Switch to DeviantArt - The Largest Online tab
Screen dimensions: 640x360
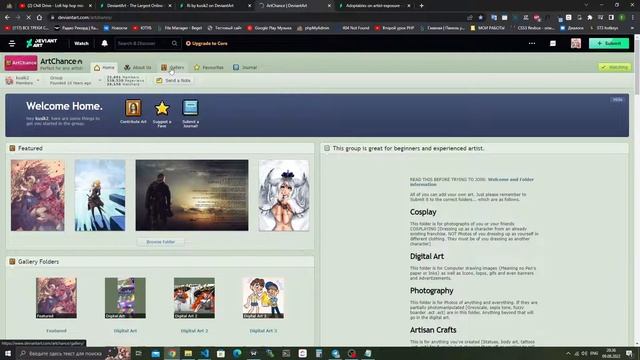point(136,6)
